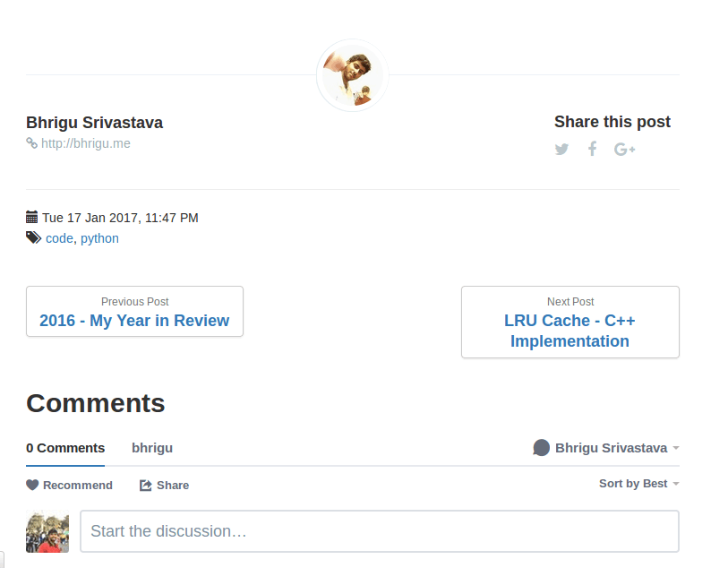Expand the Sort by Best dropdown
Viewport: 728px width, 568px height.
(x=638, y=484)
